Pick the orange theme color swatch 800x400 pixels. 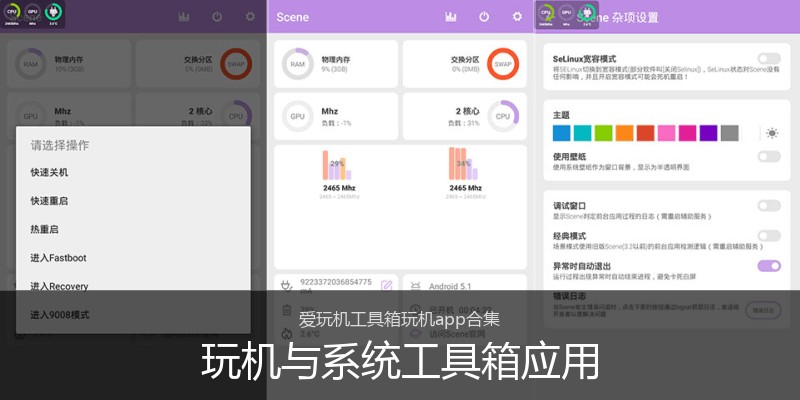click(624, 133)
